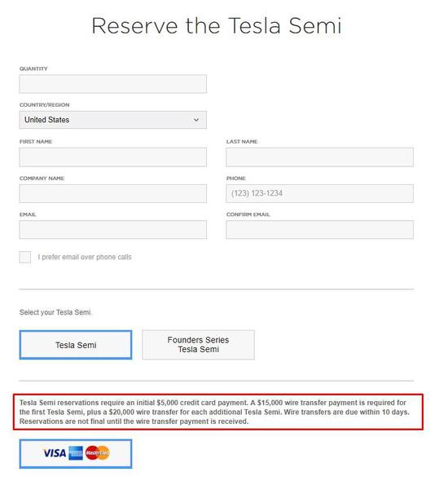
Task: Open the United States country dropdown
Action: 112,120
